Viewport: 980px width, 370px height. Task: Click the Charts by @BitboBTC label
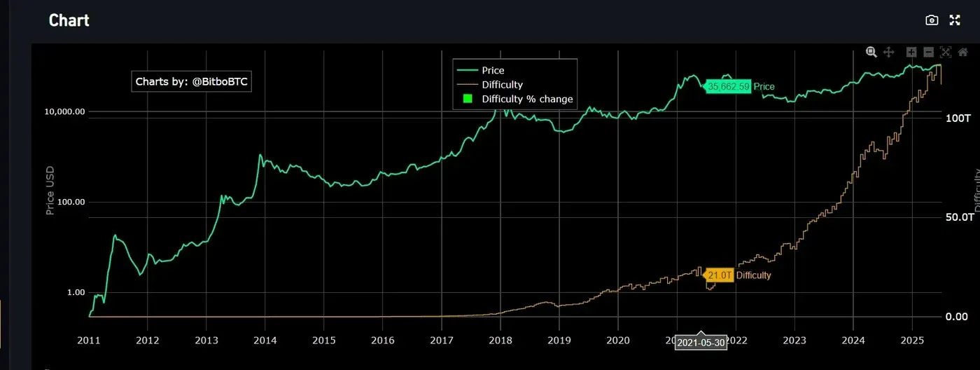tap(191, 82)
